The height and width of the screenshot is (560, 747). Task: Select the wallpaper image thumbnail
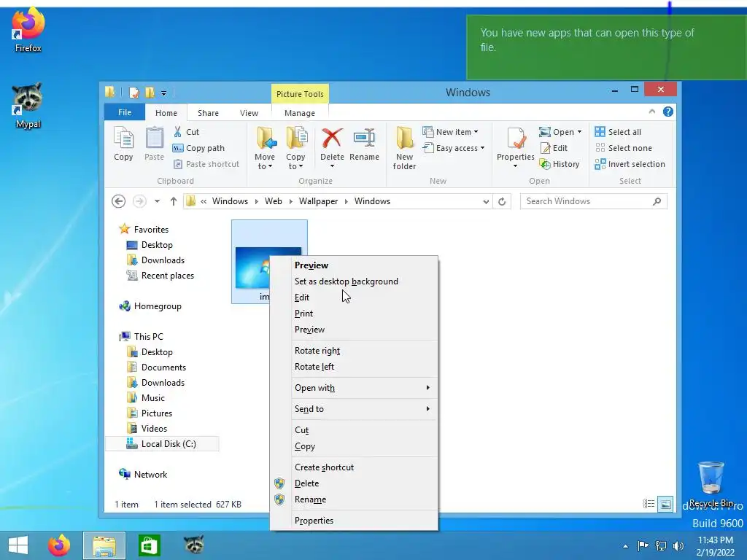pyautogui.click(x=252, y=268)
